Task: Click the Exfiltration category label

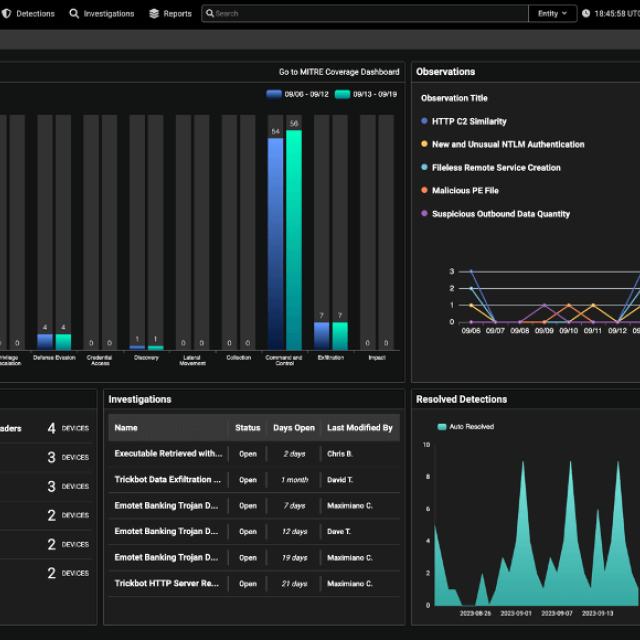Action: point(331,358)
